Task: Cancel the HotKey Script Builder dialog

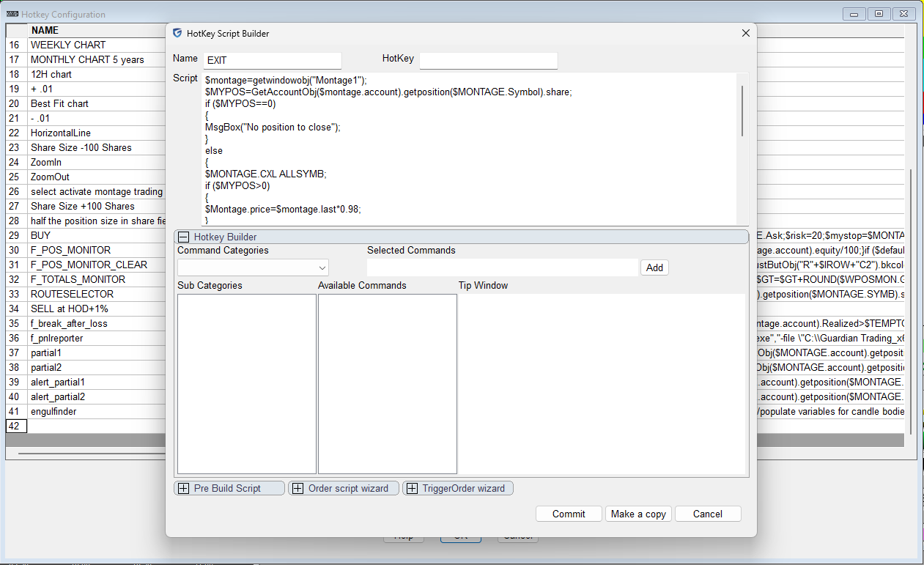Action: pos(707,514)
